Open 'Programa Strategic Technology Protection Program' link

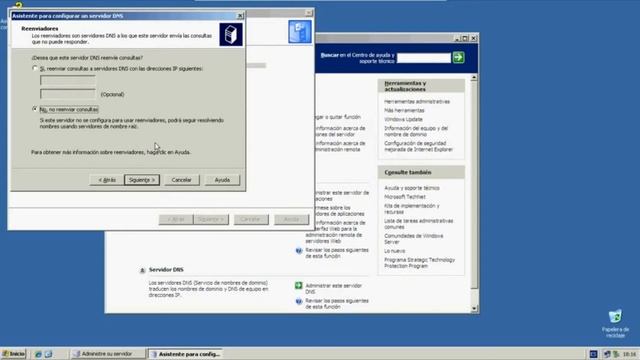[419, 263]
